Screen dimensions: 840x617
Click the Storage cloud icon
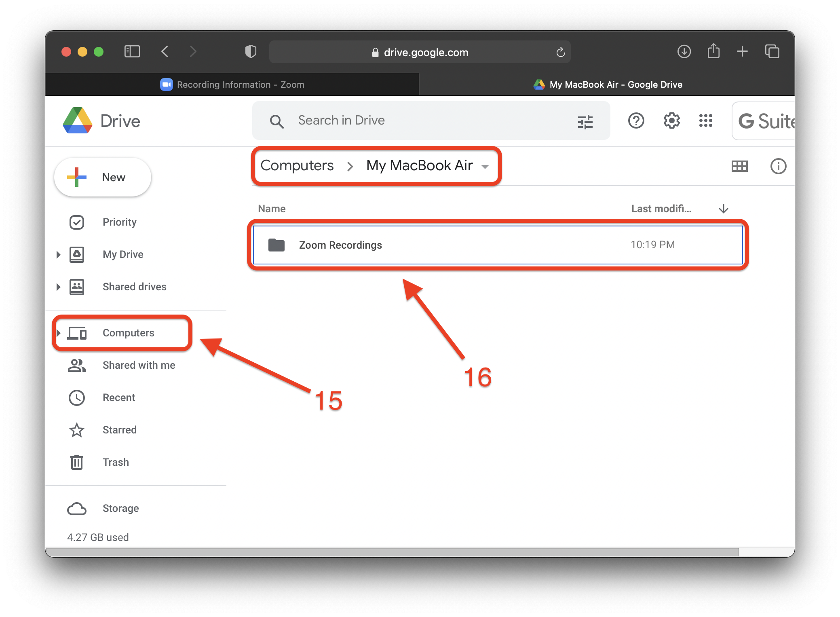coord(77,509)
